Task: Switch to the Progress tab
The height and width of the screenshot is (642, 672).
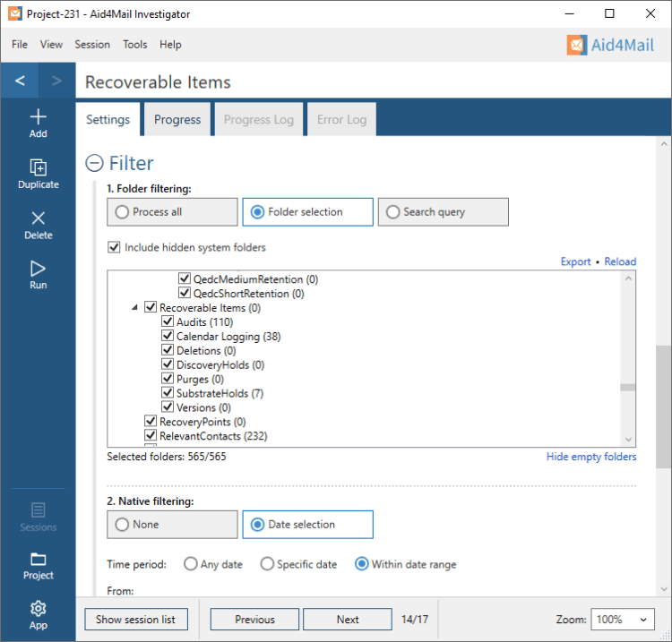Action: (x=177, y=119)
